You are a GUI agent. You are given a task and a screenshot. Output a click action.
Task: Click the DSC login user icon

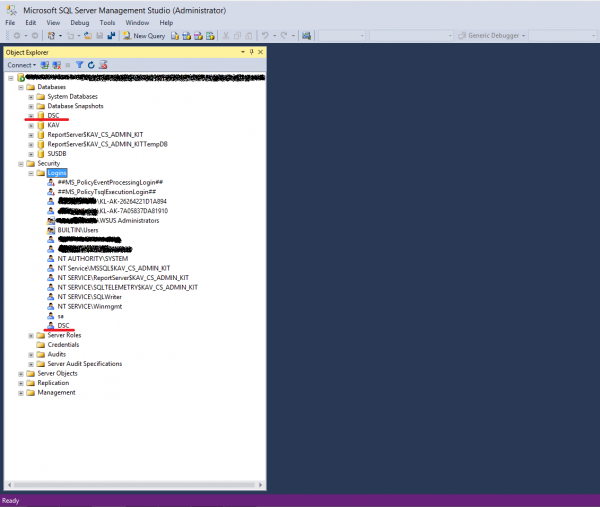click(51, 325)
